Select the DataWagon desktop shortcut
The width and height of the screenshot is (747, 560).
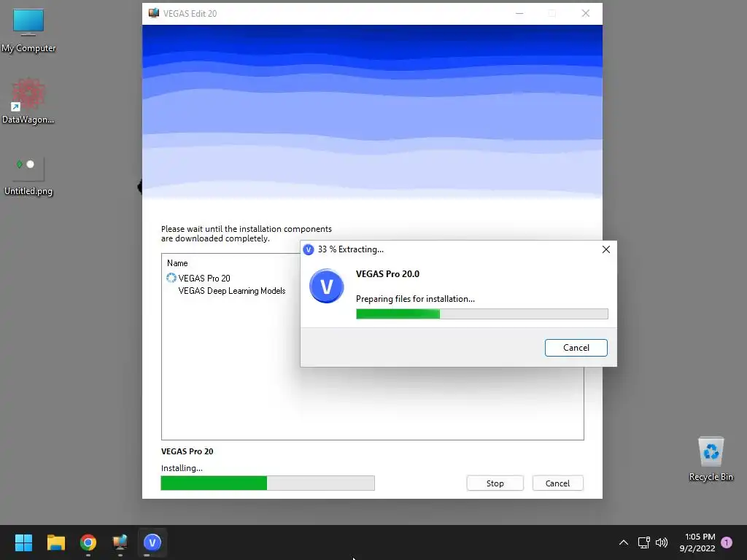coord(28,101)
